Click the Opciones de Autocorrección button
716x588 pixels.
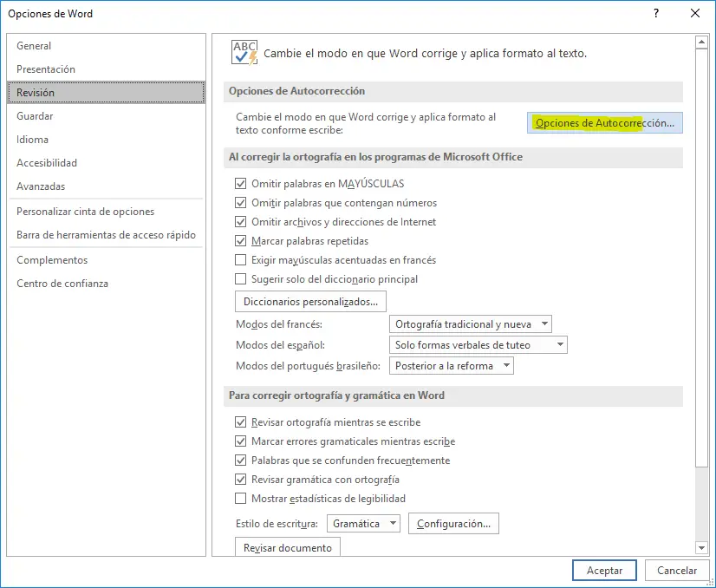click(x=604, y=123)
